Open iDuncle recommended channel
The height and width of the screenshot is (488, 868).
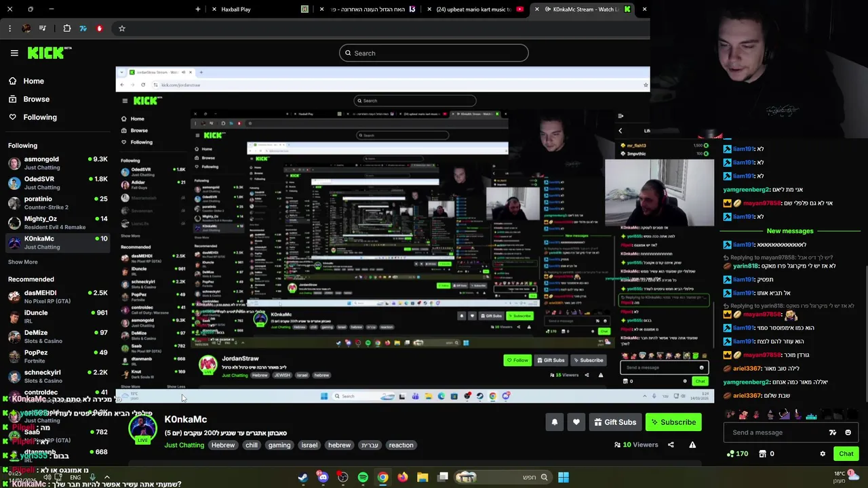point(58,317)
